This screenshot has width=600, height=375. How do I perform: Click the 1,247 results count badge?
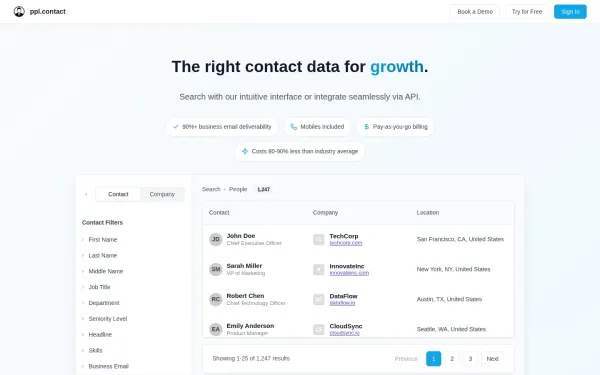(264, 189)
